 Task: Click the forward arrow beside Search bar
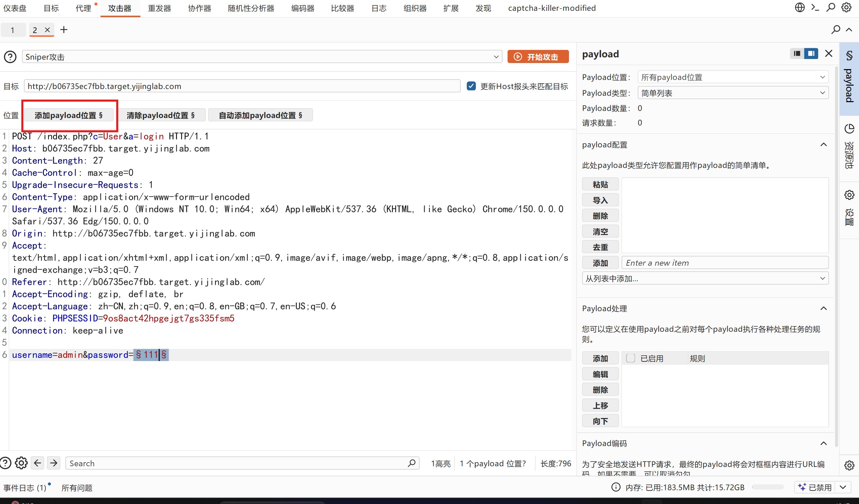[x=54, y=463]
